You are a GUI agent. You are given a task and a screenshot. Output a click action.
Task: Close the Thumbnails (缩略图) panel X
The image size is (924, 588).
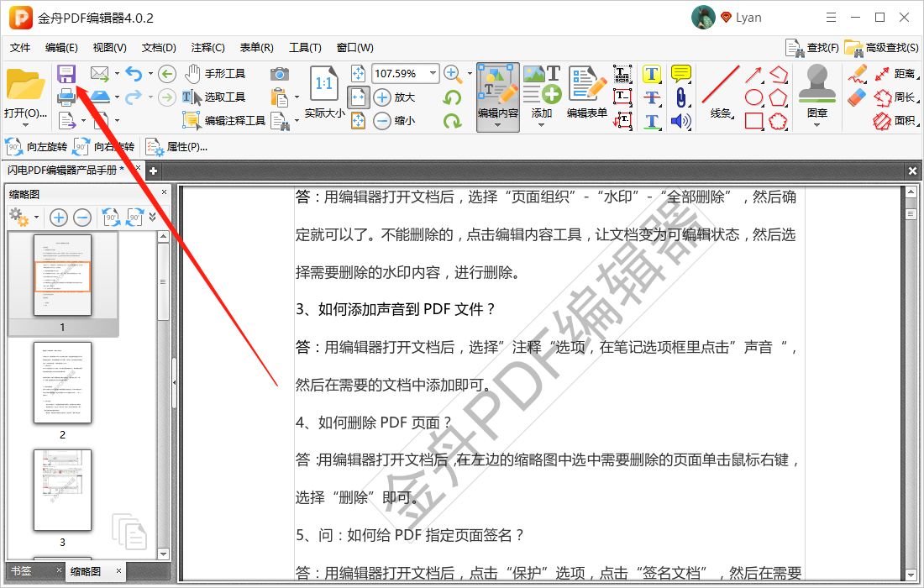pyautogui.click(x=164, y=192)
